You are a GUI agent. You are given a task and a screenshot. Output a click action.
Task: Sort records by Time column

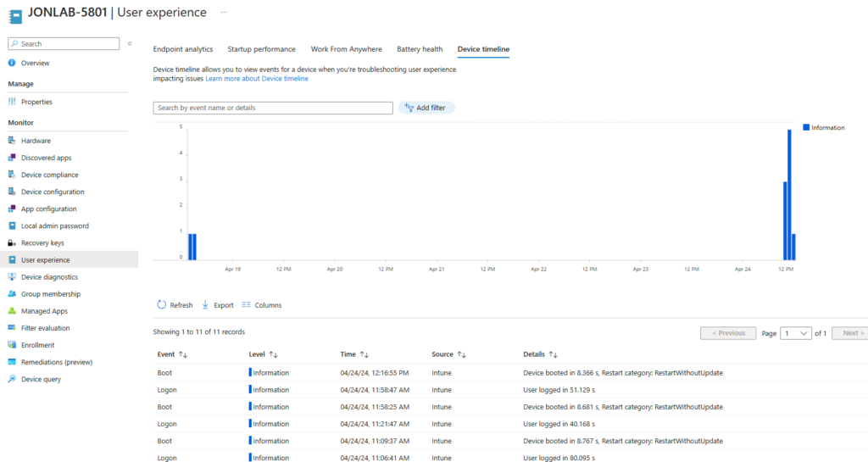[364, 354]
